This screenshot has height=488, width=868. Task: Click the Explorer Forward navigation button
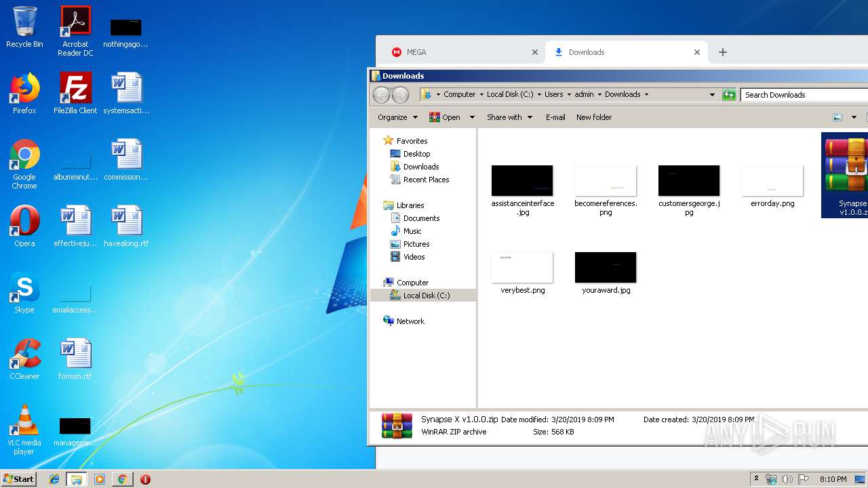[401, 95]
